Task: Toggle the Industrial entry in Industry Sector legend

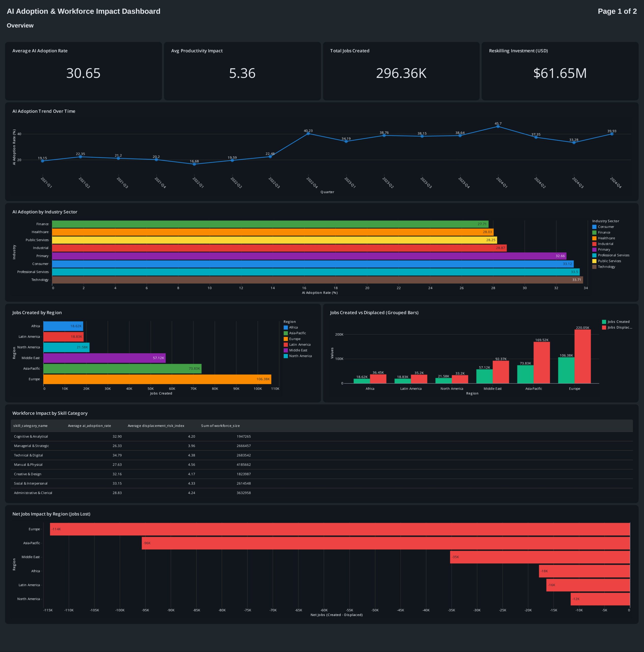Action: click(x=603, y=244)
